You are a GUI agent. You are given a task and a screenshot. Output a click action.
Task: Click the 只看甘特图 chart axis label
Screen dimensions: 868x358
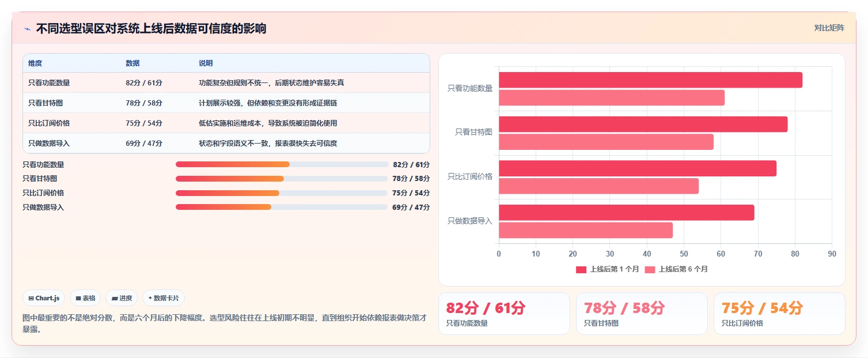(473, 132)
